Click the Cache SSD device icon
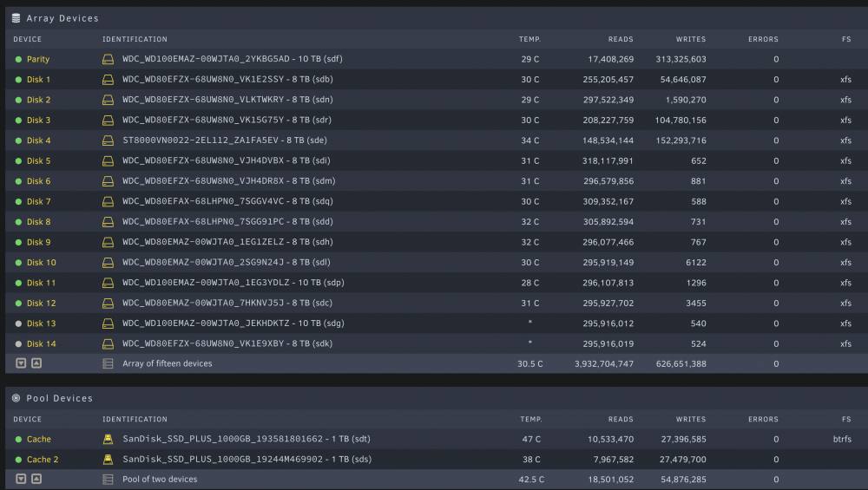This screenshot has width=868, height=490. [108, 439]
